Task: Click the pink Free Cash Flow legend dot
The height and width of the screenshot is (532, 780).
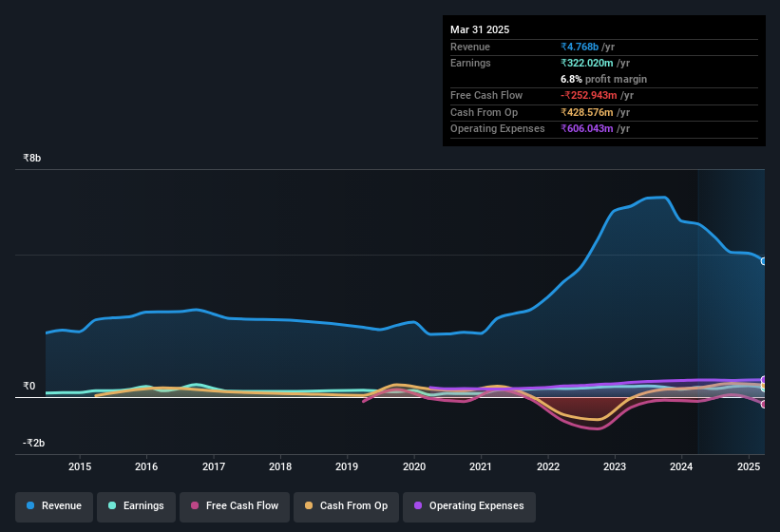Action: (x=195, y=505)
